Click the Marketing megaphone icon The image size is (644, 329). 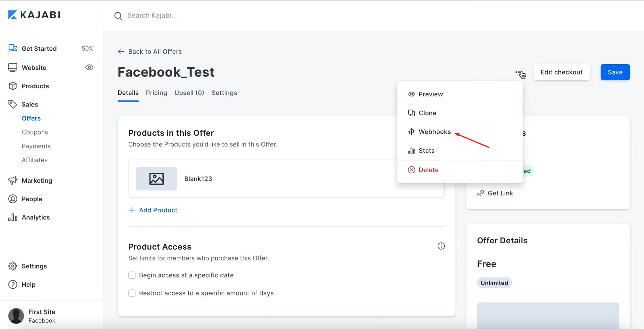coord(13,180)
